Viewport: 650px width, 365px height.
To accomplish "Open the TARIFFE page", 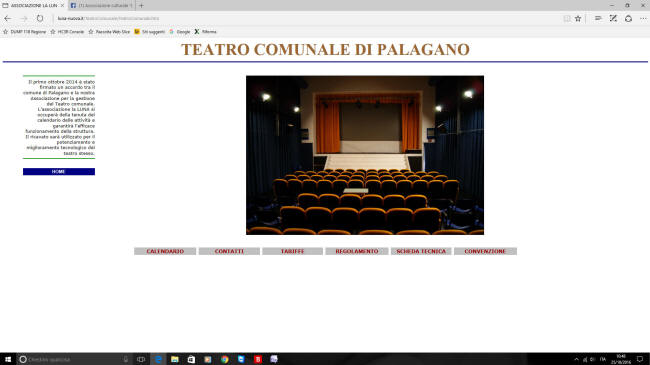I will [292, 251].
